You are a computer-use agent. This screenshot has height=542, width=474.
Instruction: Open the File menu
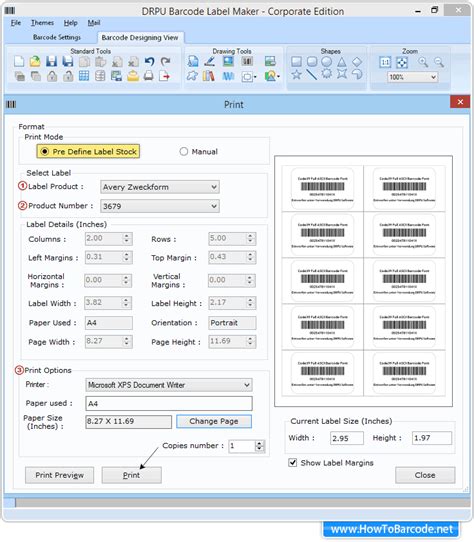(16, 23)
